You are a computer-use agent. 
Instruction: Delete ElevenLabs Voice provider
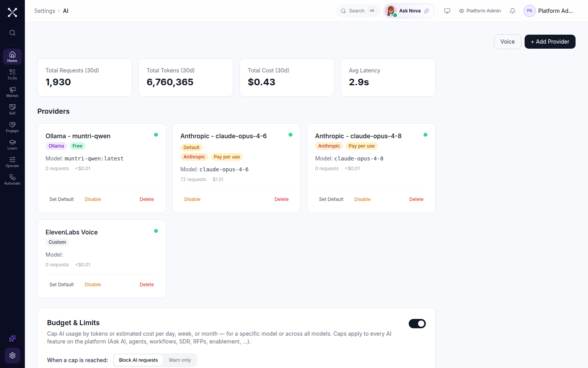[147, 285]
